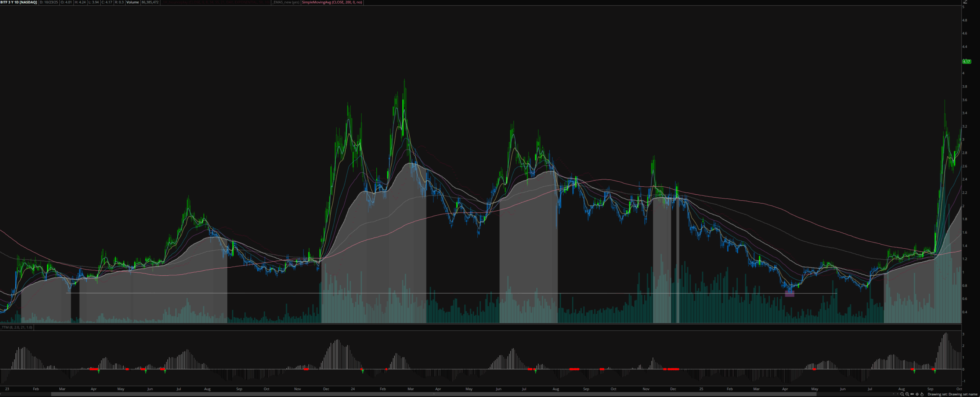
Task: Click the right scroll arrow by the time scrollbar
Action: pos(898,394)
